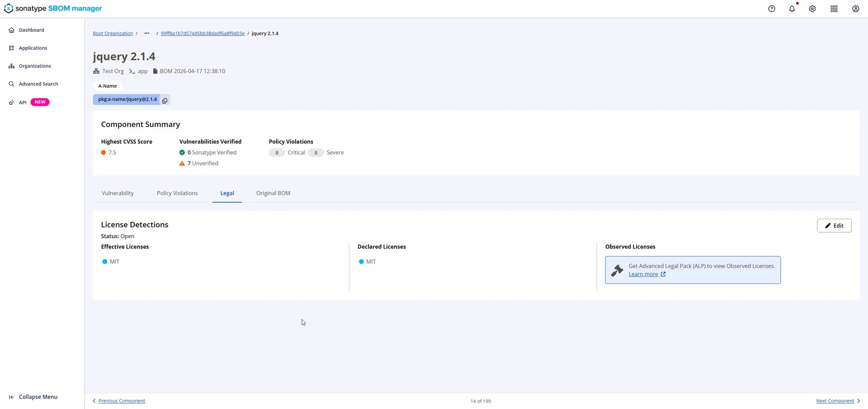868x409 pixels.
Task: Expand the breadcrumb ellipsis
Action: point(147,33)
